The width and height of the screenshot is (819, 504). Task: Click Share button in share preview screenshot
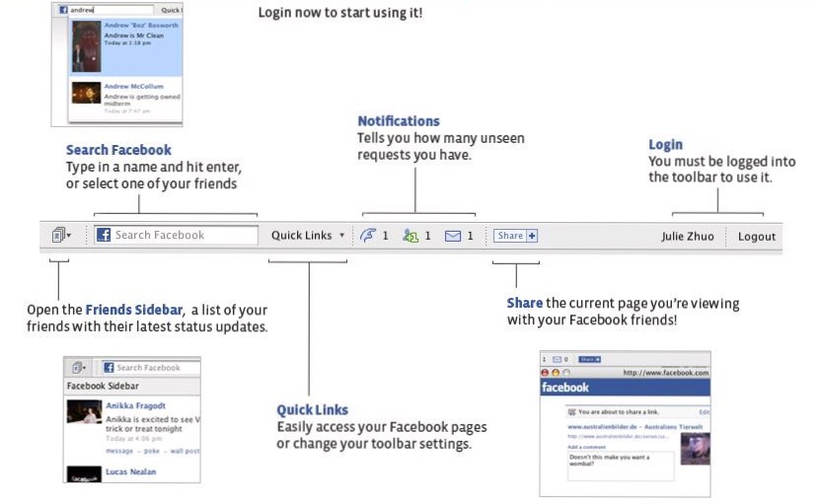(x=589, y=359)
